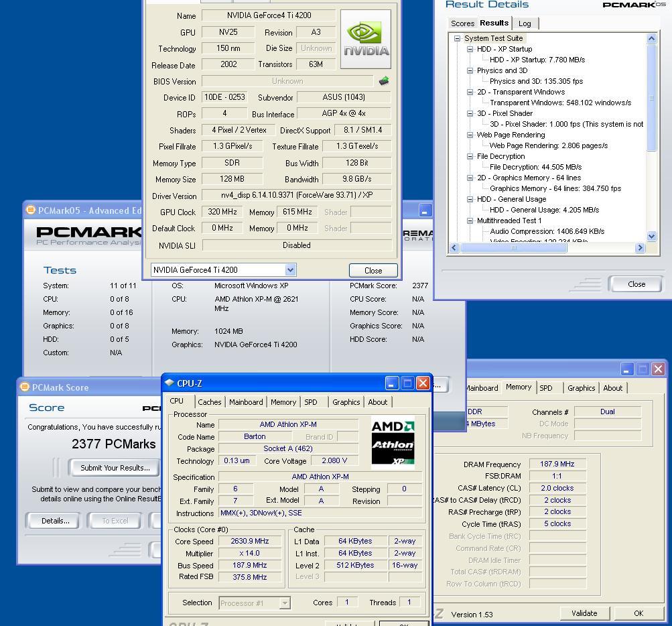Click the Core Speed 2630.9 MHz value
Screen dimensions: 672x626
coord(250,541)
